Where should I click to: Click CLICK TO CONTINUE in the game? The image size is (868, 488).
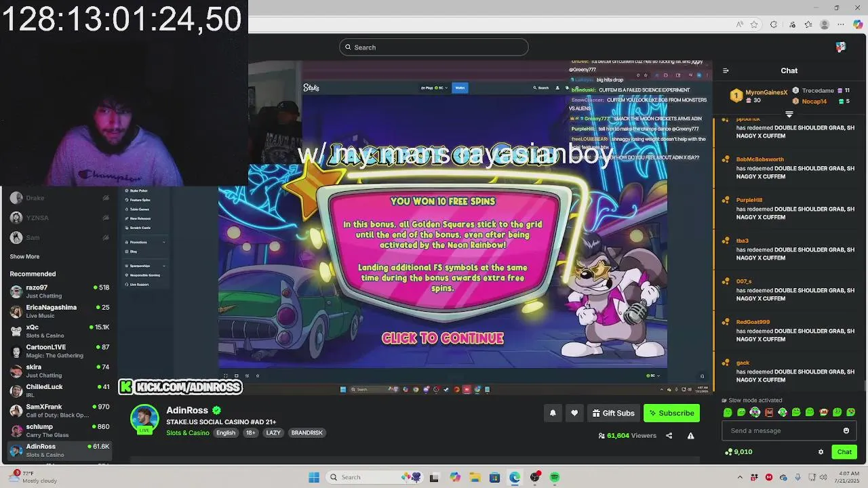tap(443, 338)
